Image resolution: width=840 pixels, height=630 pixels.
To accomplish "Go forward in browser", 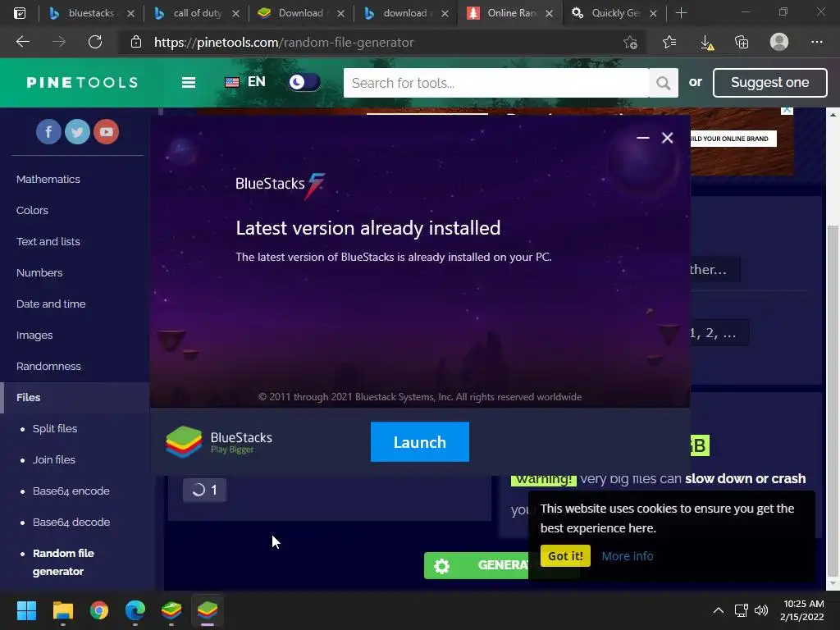I will tap(59, 42).
